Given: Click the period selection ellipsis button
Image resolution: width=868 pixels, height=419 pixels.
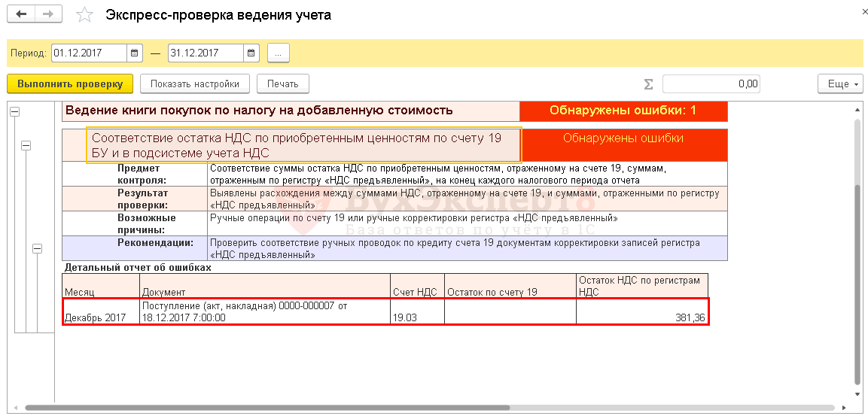Looking at the screenshot, I should 279,53.
